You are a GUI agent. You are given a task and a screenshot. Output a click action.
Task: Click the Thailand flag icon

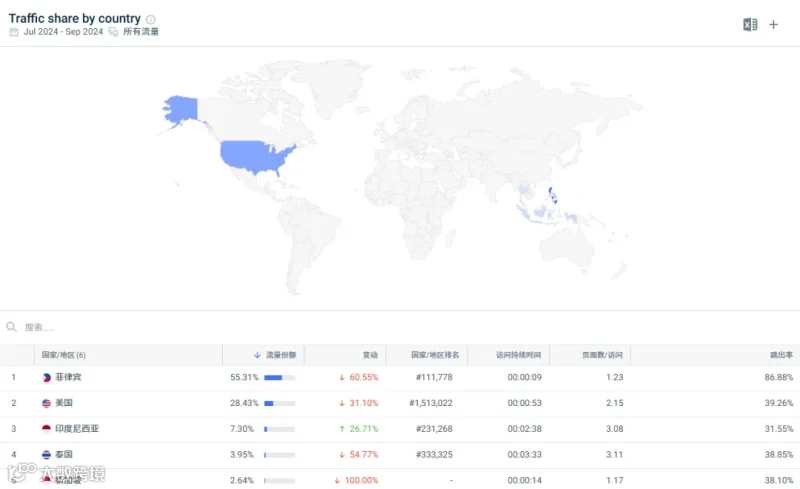point(46,454)
